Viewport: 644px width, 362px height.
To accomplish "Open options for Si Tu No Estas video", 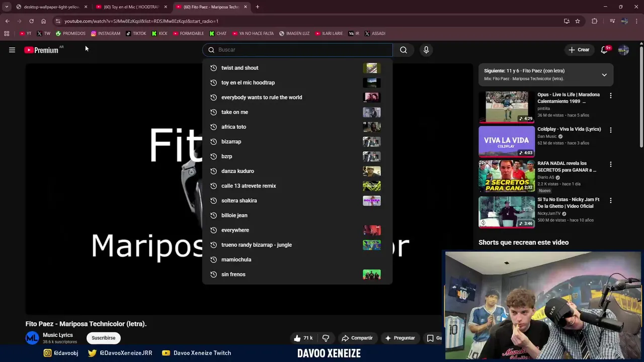I will (x=611, y=200).
